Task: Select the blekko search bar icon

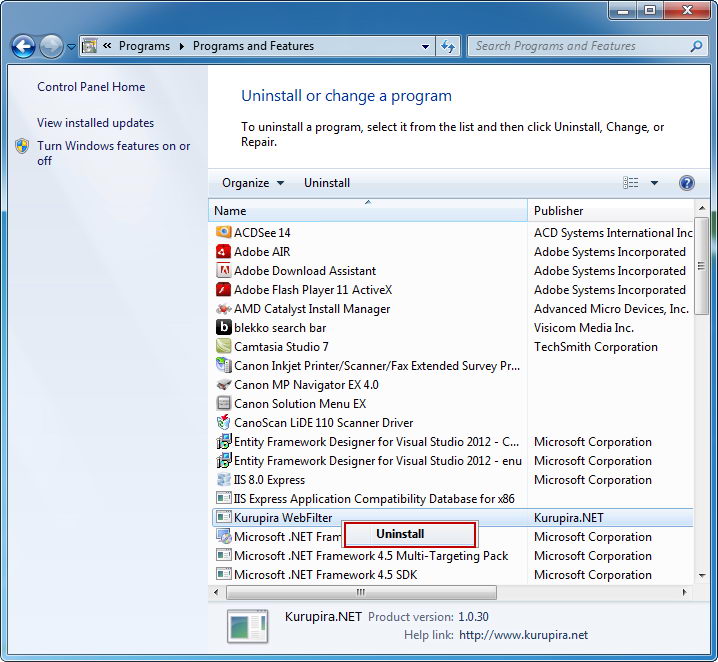Action: click(223, 327)
